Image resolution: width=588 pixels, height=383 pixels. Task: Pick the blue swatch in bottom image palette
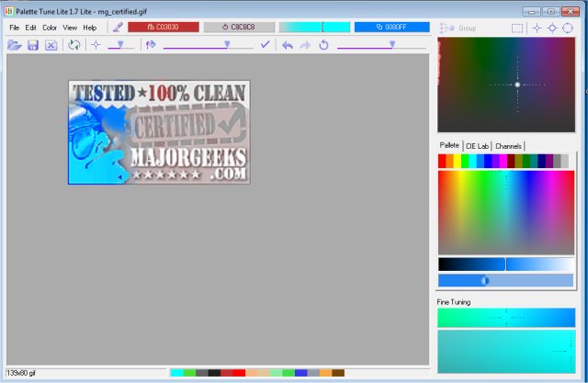pyautogui.click(x=300, y=373)
